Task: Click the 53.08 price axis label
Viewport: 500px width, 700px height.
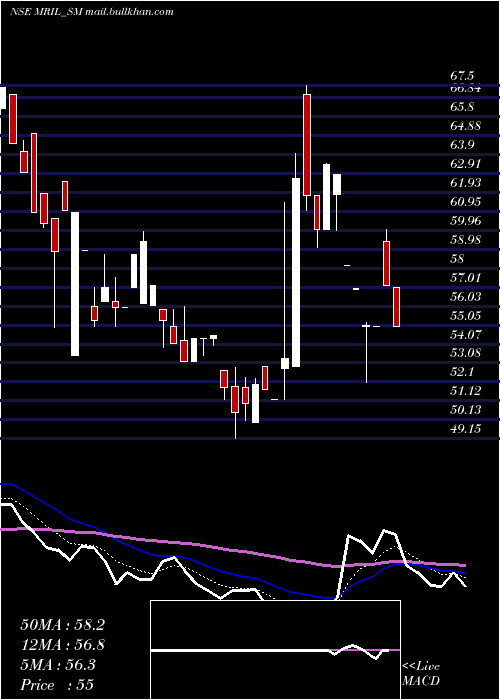Action: pyautogui.click(x=466, y=353)
